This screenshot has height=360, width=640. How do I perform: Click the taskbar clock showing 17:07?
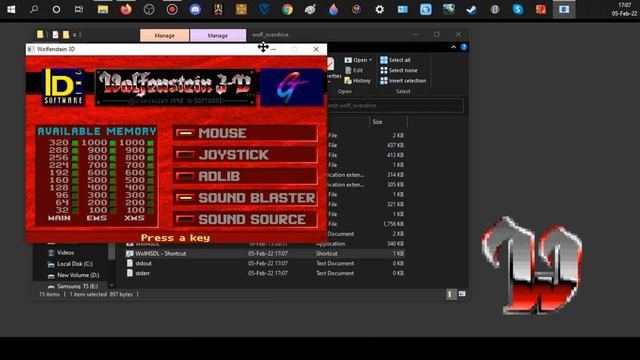tap(624, 9)
